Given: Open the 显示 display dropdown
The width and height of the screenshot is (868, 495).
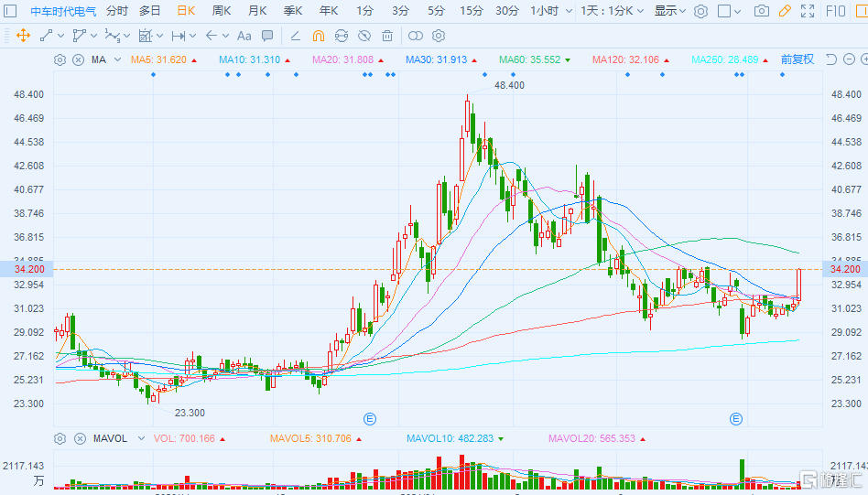Looking at the screenshot, I should [x=670, y=11].
